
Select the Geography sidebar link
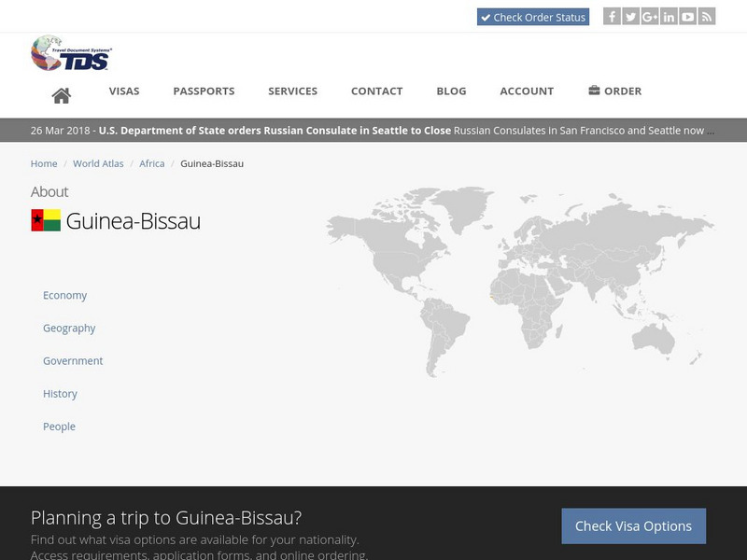(x=69, y=328)
